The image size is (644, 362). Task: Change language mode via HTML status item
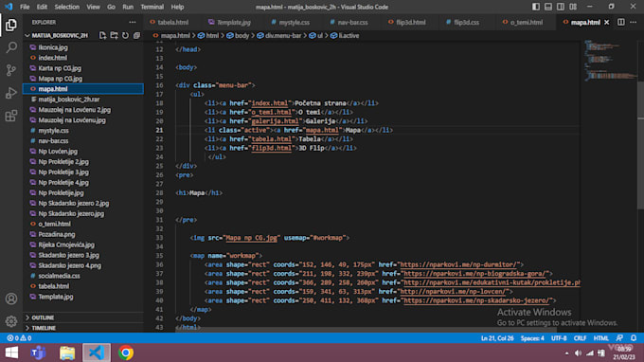point(600,338)
